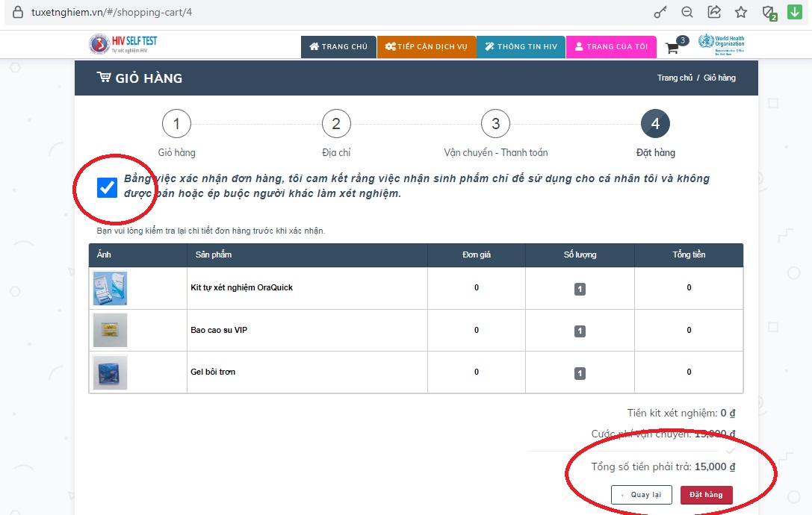This screenshot has width=812, height=515.
Task: Click the zoom out magnifier icon
Action: pos(687,13)
